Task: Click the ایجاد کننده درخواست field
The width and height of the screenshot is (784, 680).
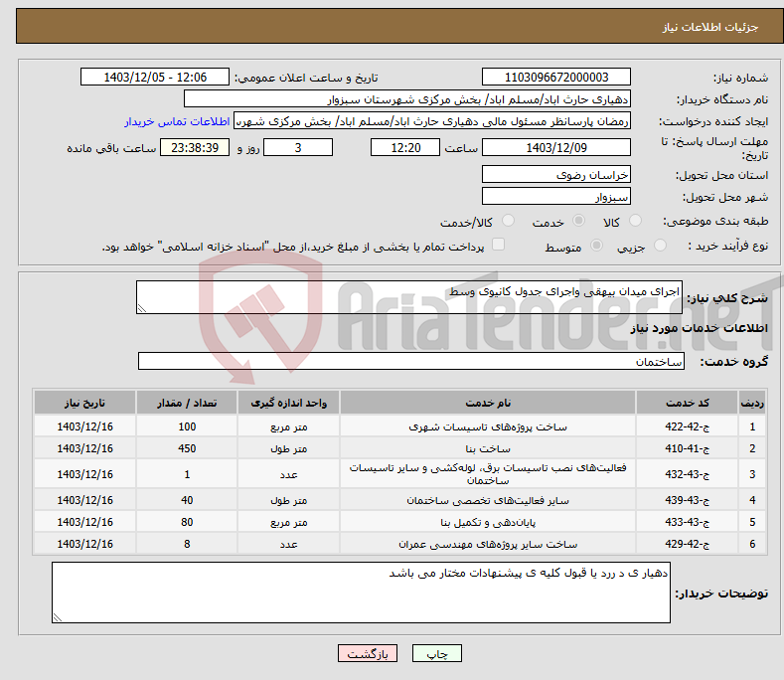Action: pos(432,121)
